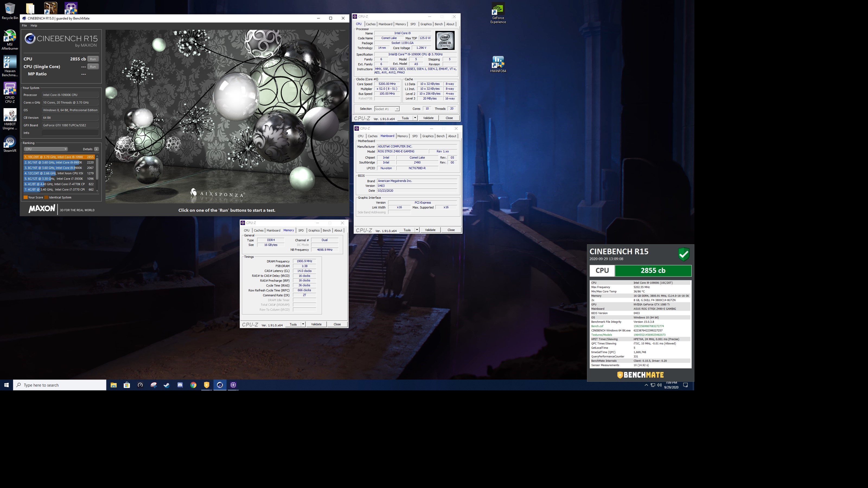Open File Explorer from taskbar
868x488 pixels.
coord(114,385)
